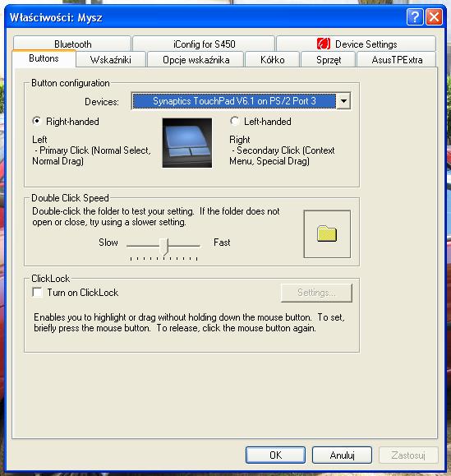The height and width of the screenshot is (476, 451).
Task: Switch to the Wskaźniki tab
Action: pyautogui.click(x=111, y=60)
